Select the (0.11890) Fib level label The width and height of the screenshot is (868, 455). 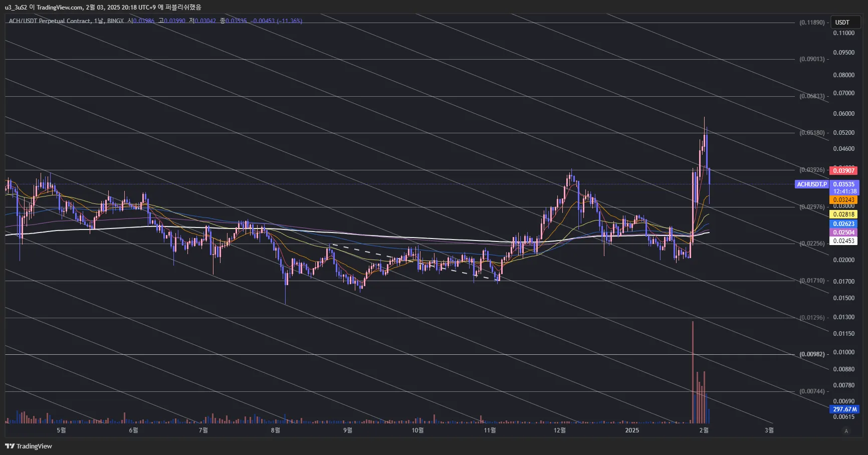pyautogui.click(x=812, y=23)
